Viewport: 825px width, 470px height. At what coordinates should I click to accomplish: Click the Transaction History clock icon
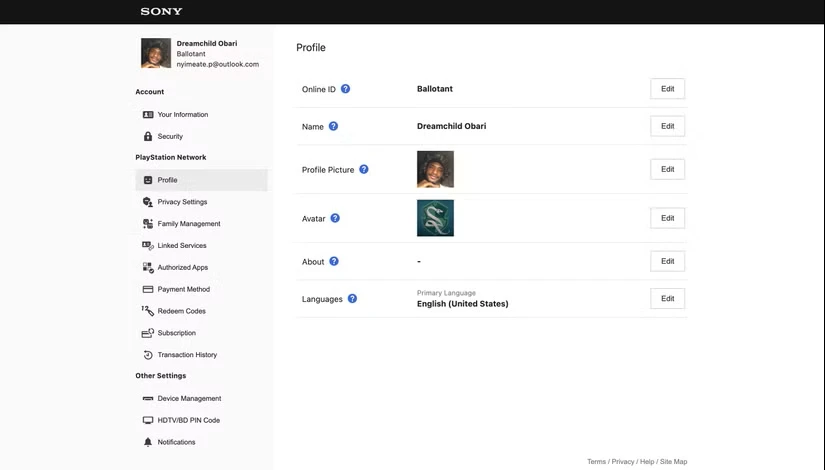pyautogui.click(x=148, y=355)
